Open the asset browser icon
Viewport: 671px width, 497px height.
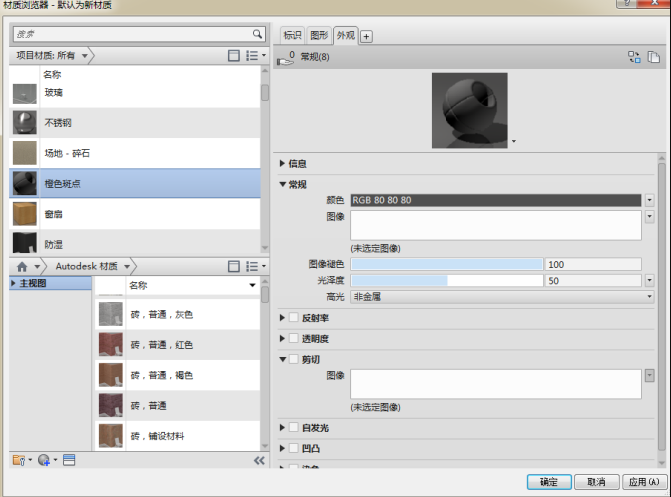click(69, 460)
